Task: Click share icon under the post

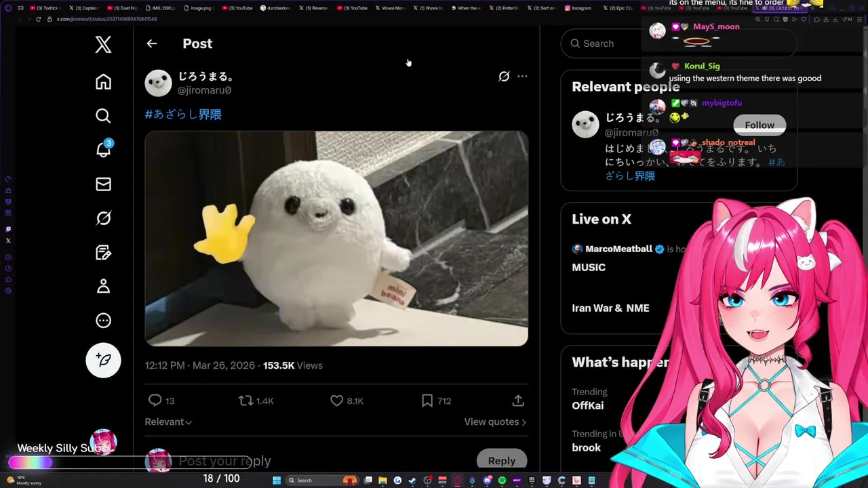Action: click(518, 401)
